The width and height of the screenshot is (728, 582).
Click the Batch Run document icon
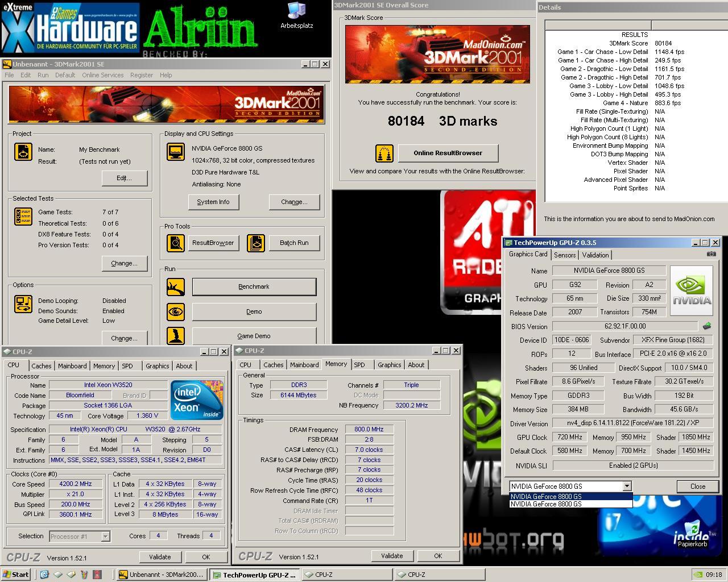pyautogui.click(x=256, y=243)
